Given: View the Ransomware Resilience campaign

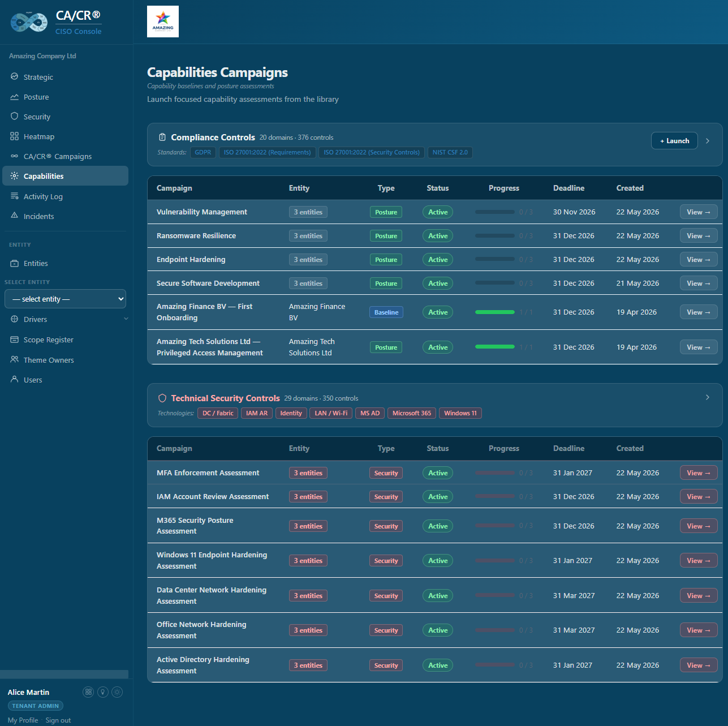Looking at the screenshot, I should (x=699, y=235).
